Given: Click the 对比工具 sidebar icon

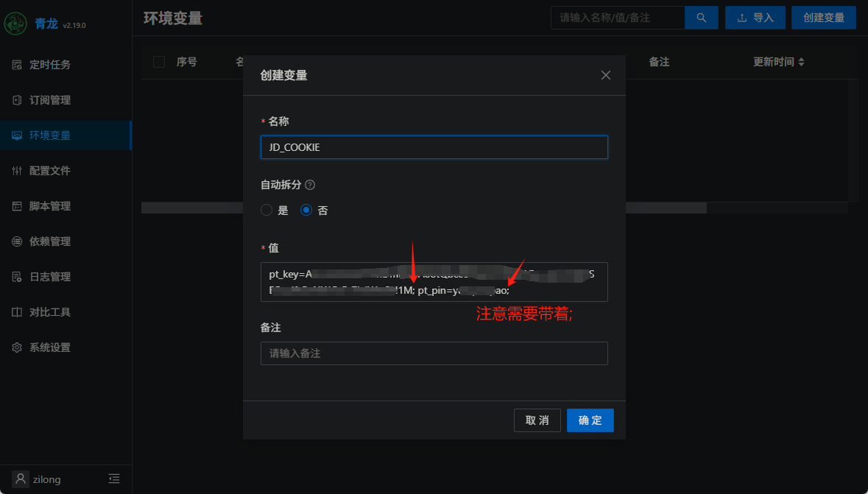Looking at the screenshot, I should pyautogui.click(x=17, y=312).
